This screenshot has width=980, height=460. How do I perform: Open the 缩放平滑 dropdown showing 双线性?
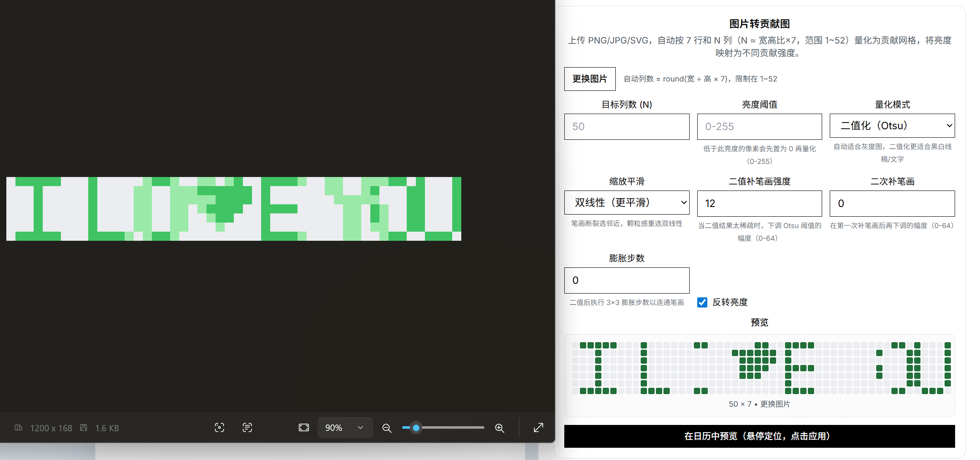[x=627, y=202]
